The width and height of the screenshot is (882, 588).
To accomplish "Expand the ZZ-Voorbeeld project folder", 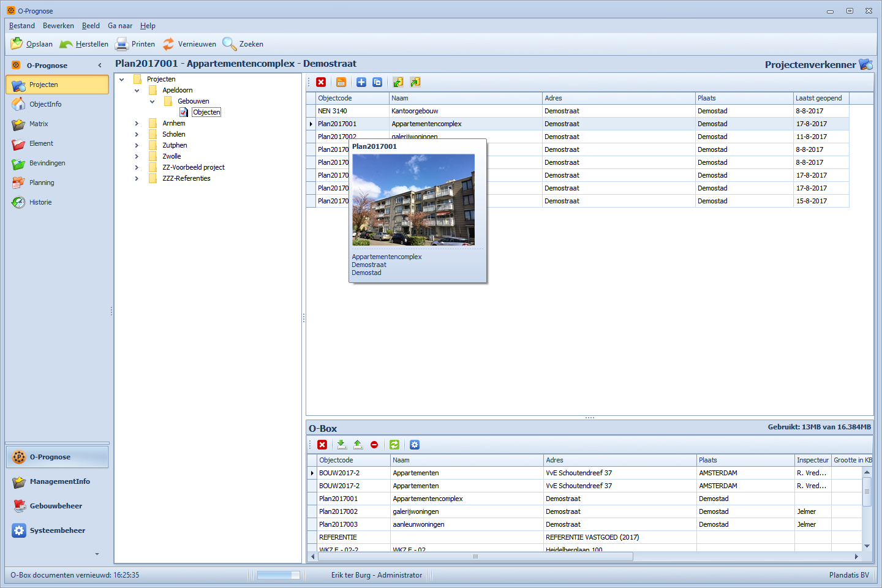I will (x=137, y=167).
